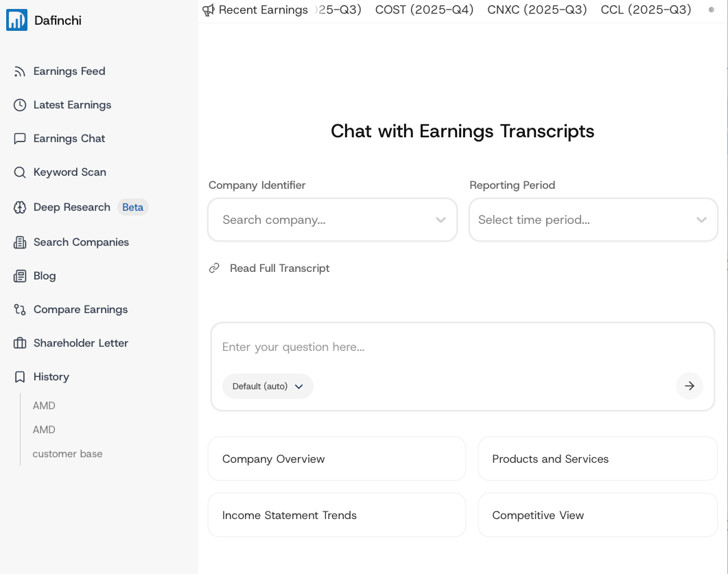Click the Keyword Scan magnifier icon
728x574 pixels.
(20, 172)
